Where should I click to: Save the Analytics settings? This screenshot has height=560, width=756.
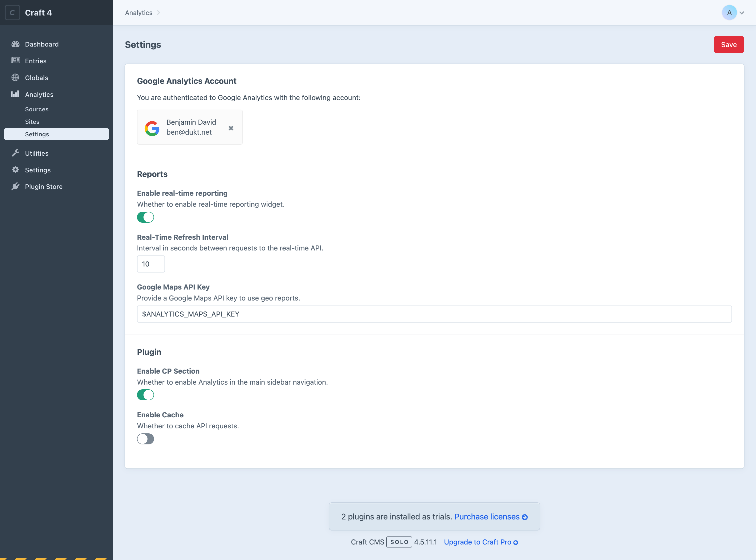click(728, 44)
